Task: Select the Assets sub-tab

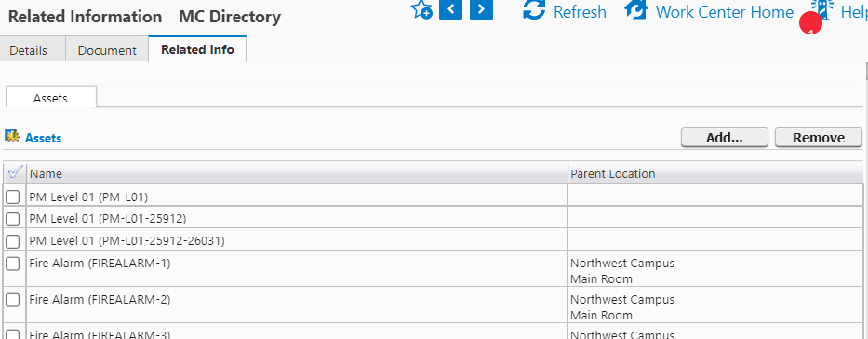Action: click(x=51, y=98)
